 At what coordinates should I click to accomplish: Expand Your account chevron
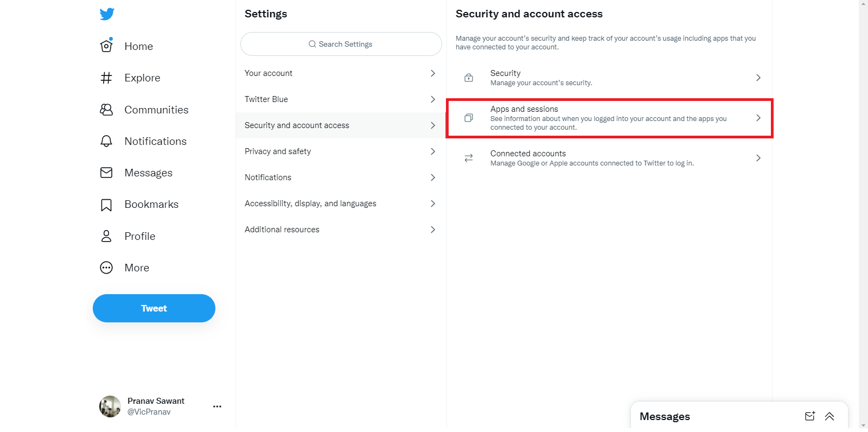433,73
